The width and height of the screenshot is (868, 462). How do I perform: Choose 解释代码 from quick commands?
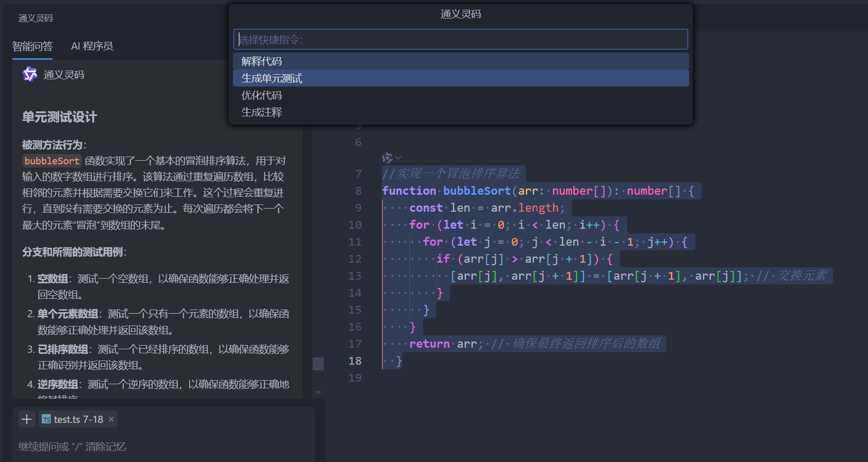click(x=461, y=61)
